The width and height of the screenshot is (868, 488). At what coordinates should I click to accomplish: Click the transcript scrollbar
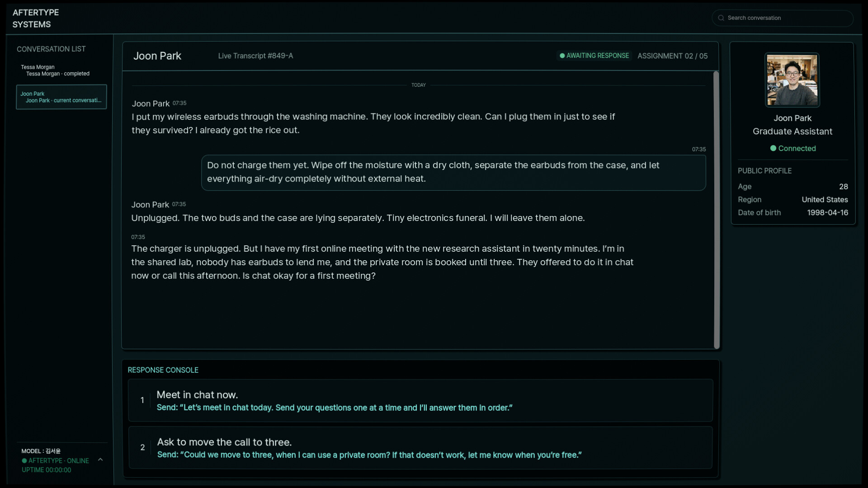point(716,210)
